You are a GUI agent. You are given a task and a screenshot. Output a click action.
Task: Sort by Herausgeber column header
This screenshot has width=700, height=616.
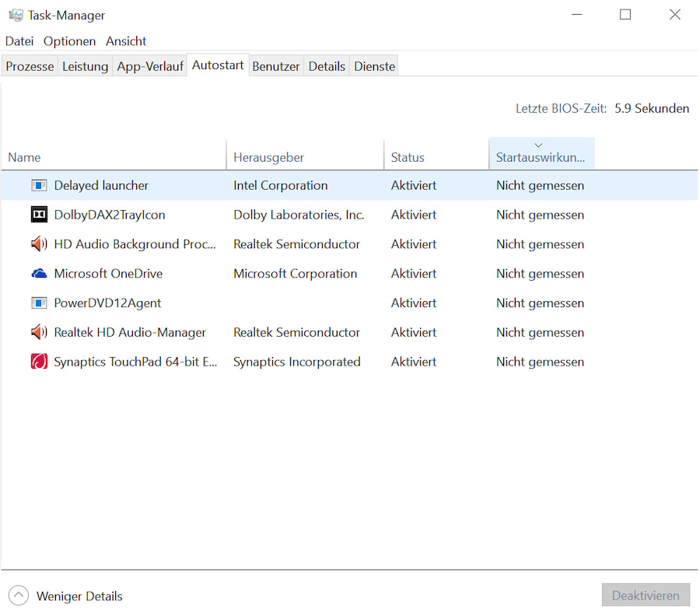pyautogui.click(x=268, y=157)
